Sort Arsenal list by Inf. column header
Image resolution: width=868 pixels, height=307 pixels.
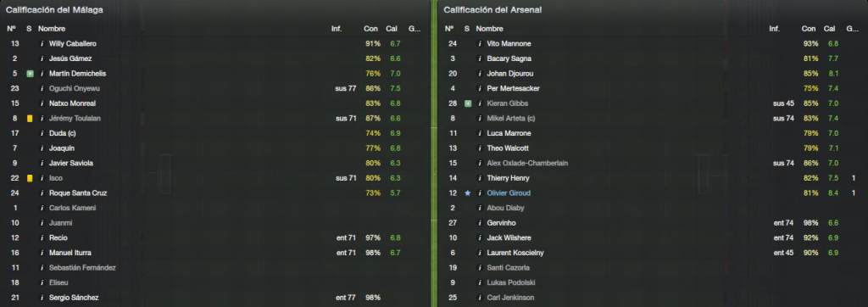pyautogui.click(x=775, y=28)
